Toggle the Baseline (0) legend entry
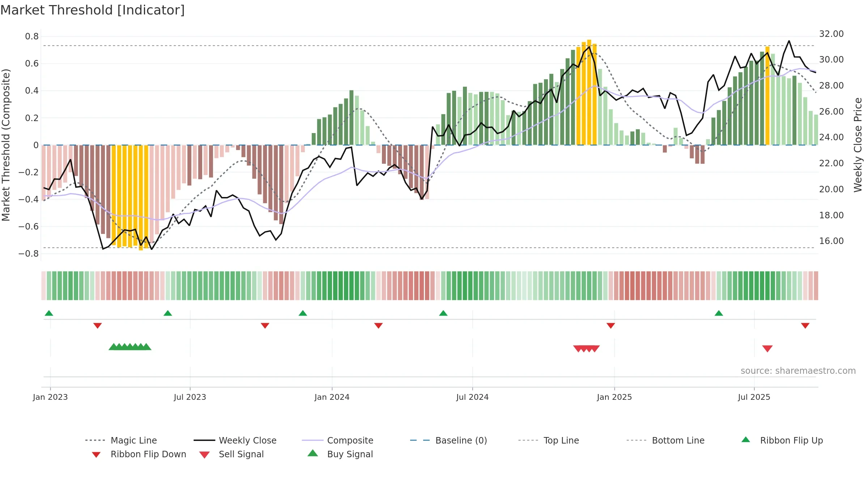 (x=448, y=440)
